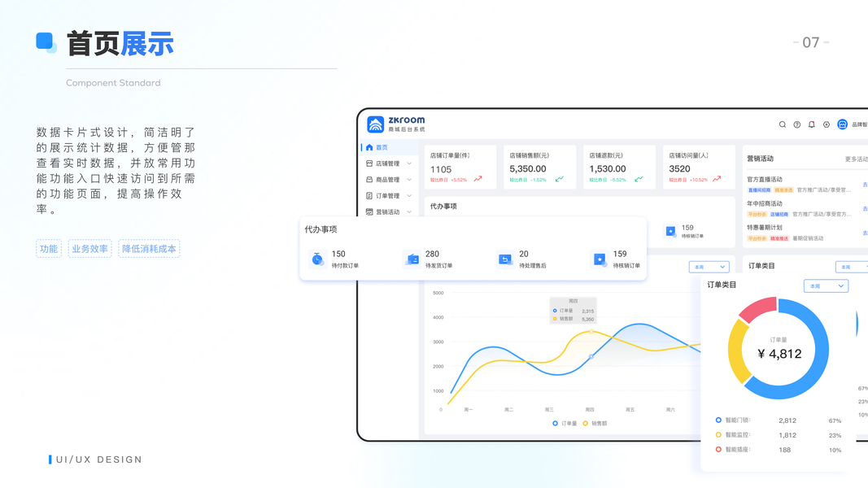
Task: Toggle 销售额 series in chart legend
Action: click(595, 423)
